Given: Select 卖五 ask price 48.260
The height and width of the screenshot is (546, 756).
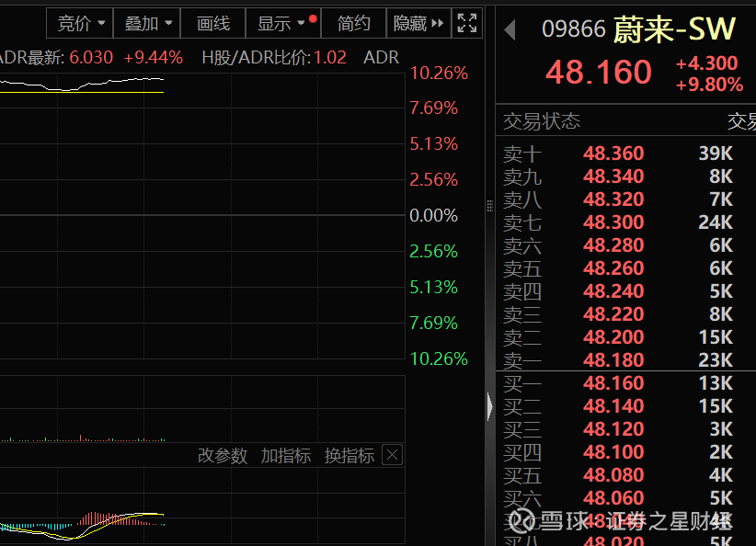Looking at the screenshot, I should pos(613,267).
